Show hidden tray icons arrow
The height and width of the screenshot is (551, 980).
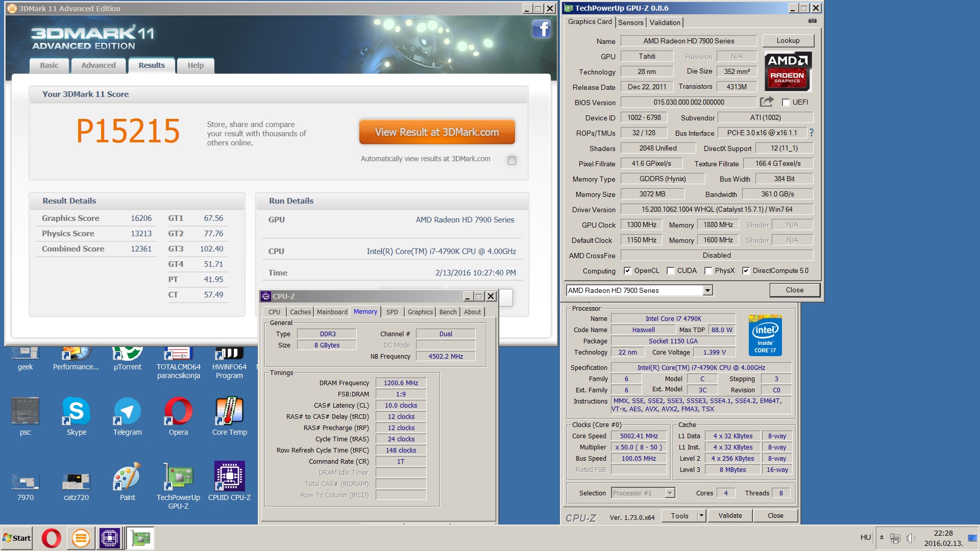(x=881, y=538)
